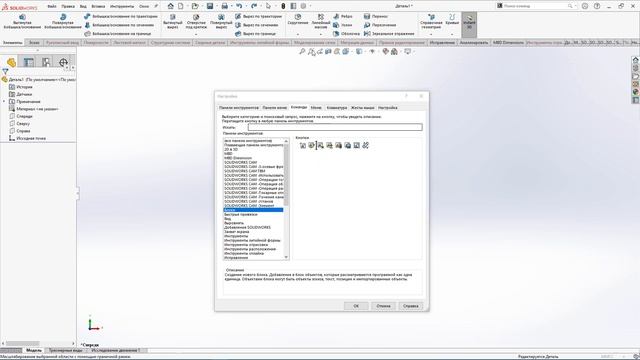Click the Extruded Boss/Base (Вытянутая бобышка) icon
The image size is (640, 360).
point(22,17)
